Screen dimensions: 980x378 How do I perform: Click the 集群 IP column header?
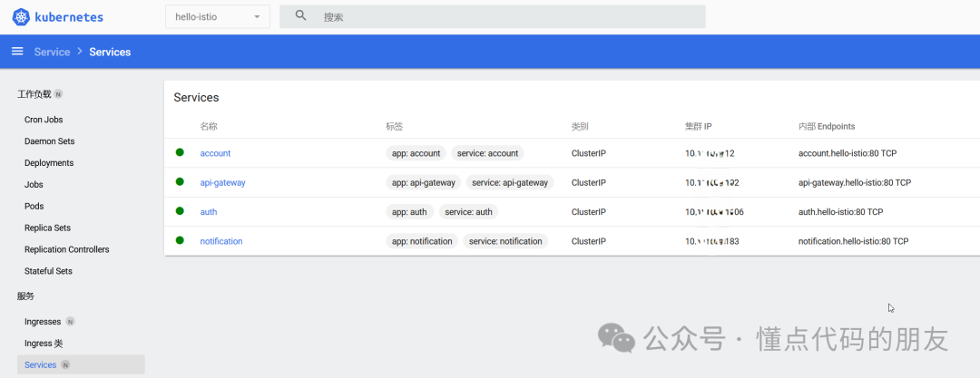[x=698, y=126]
